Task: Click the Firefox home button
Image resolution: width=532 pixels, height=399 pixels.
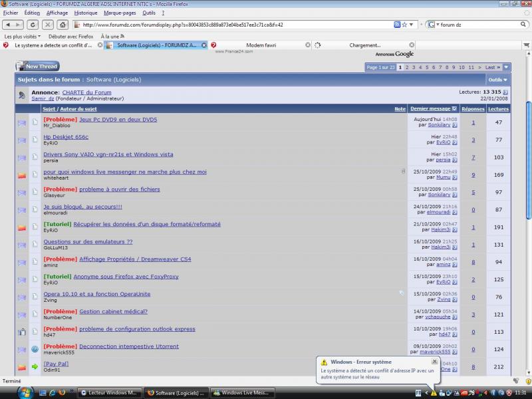Action: pos(63,25)
